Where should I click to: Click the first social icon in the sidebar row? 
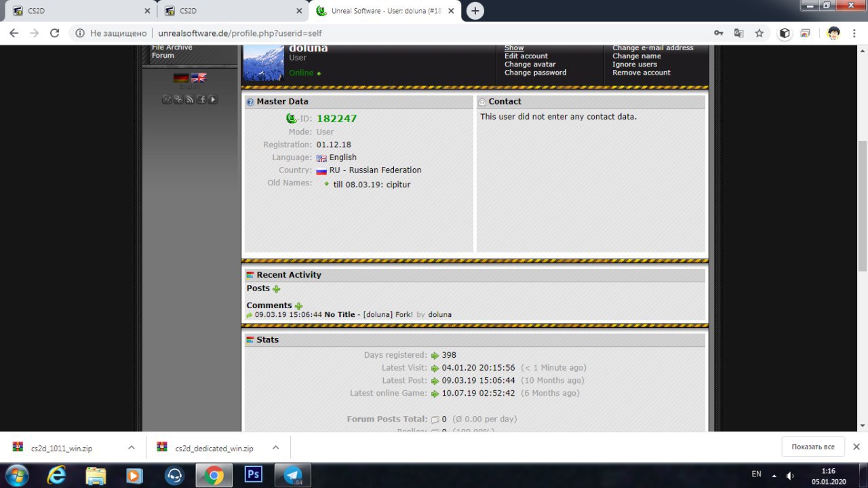tap(167, 99)
